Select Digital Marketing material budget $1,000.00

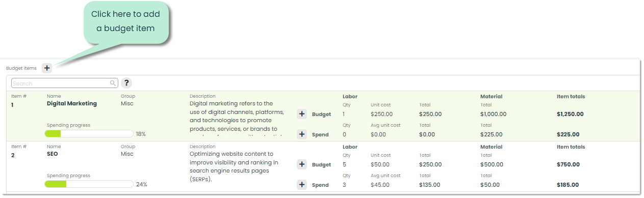tap(494, 114)
